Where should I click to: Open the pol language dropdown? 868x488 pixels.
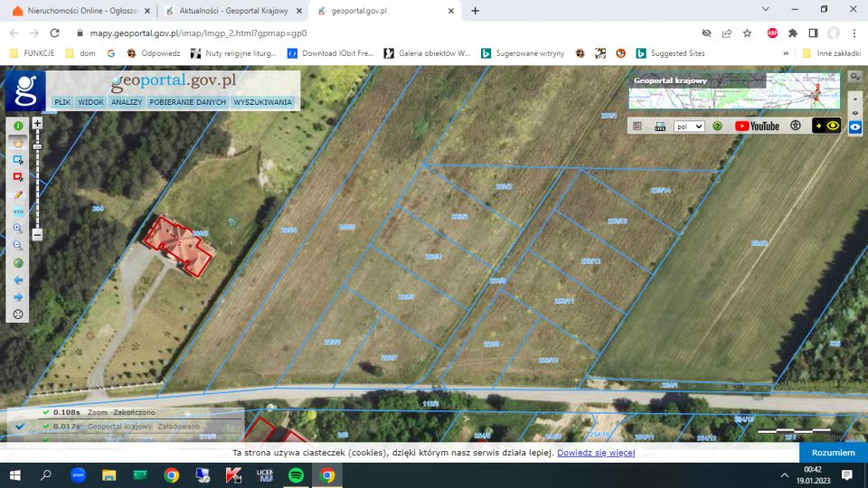pyautogui.click(x=688, y=127)
